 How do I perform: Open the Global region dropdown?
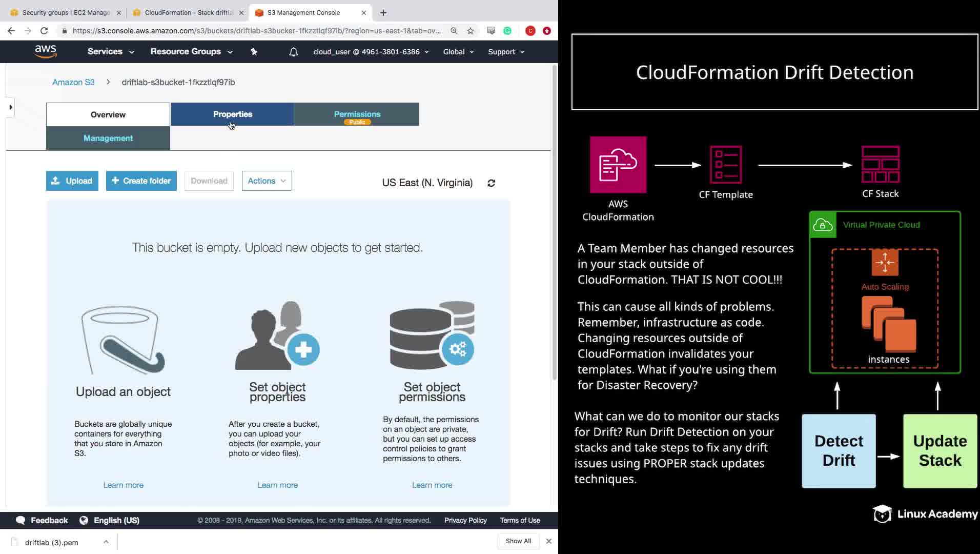click(x=458, y=52)
